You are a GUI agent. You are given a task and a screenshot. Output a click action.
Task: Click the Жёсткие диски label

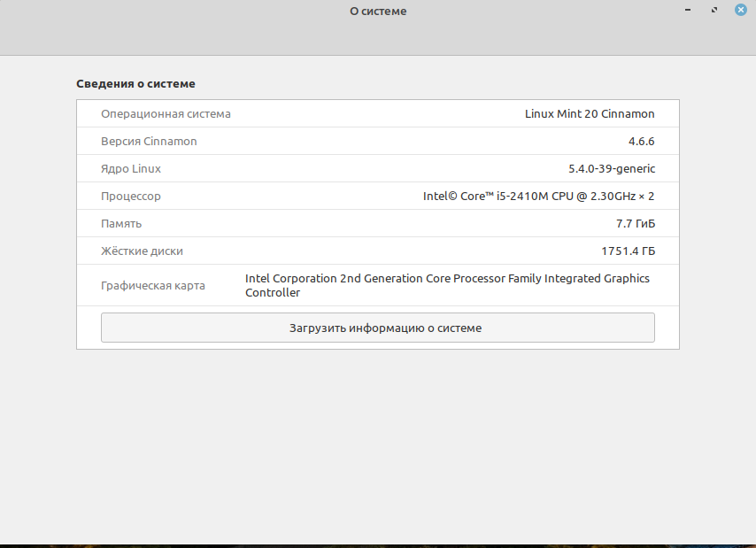(142, 251)
